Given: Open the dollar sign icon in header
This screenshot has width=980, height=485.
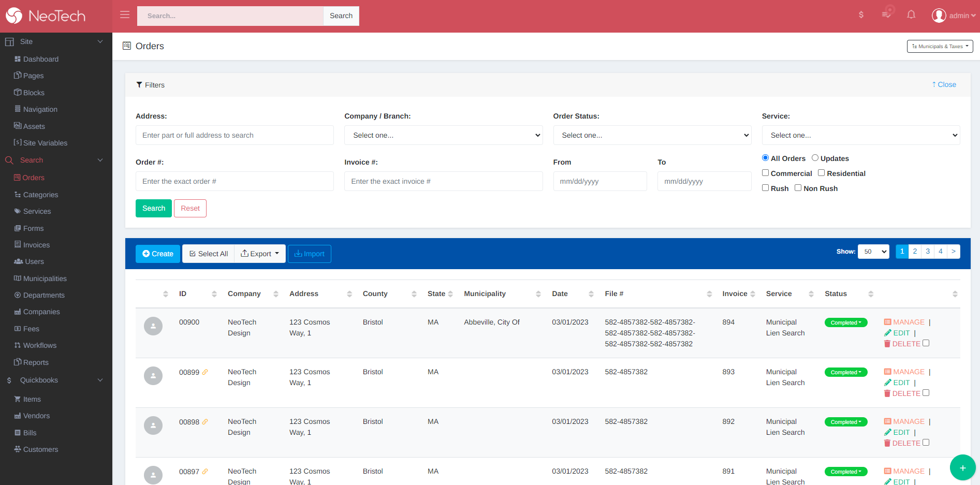Looking at the screenshot, I should [x=861, y=15].
